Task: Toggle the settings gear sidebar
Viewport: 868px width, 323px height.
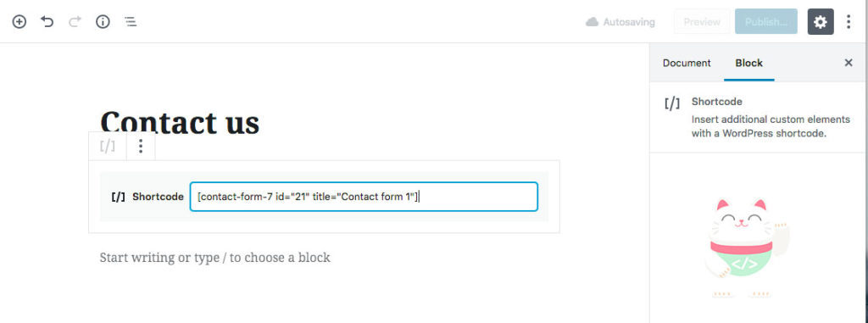Action: tap(821, 21)
